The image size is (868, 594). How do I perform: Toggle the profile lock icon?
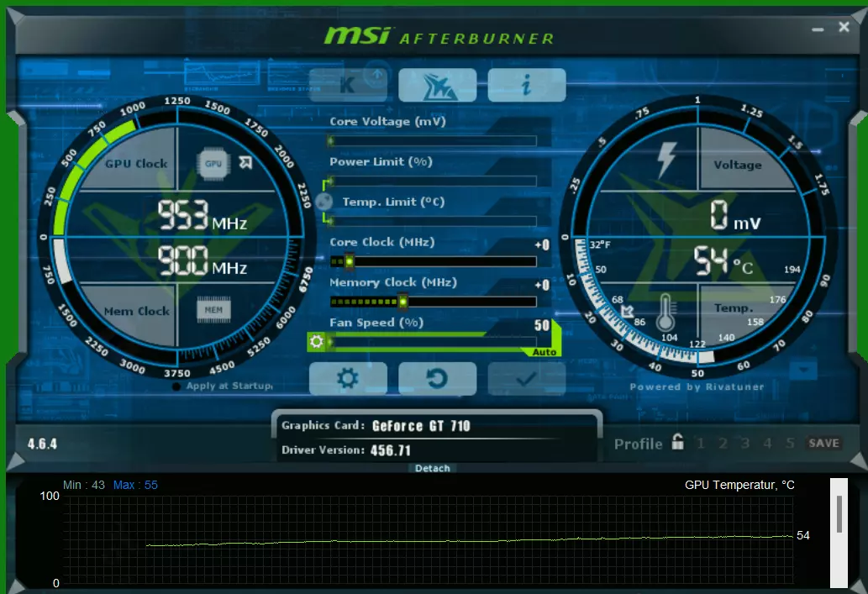677,442
